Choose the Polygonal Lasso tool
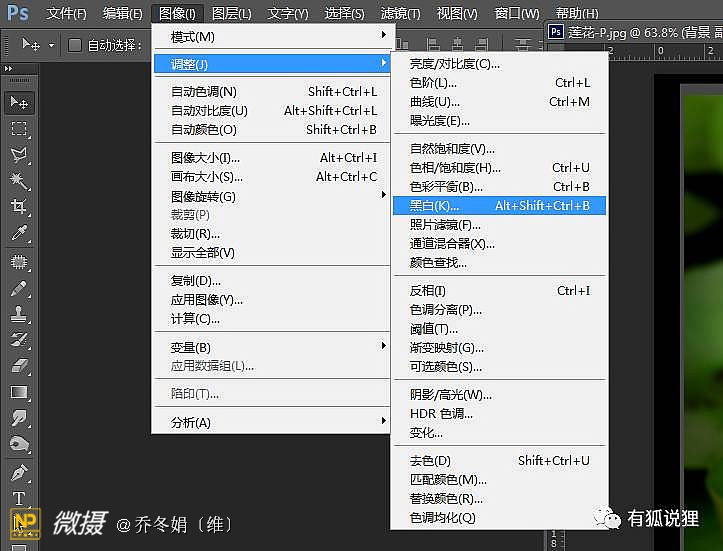 tap(18, 154)
